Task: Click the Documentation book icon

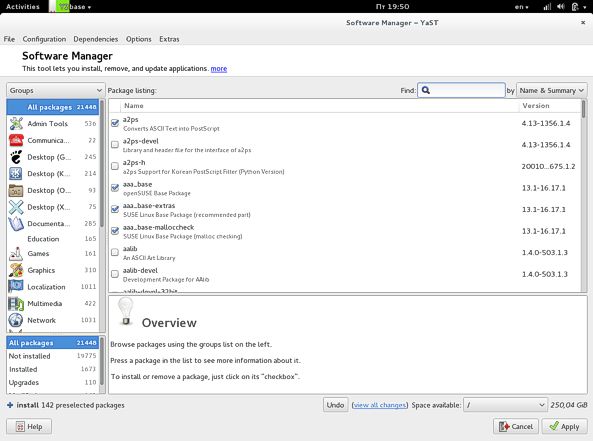Action: [16, 224]
